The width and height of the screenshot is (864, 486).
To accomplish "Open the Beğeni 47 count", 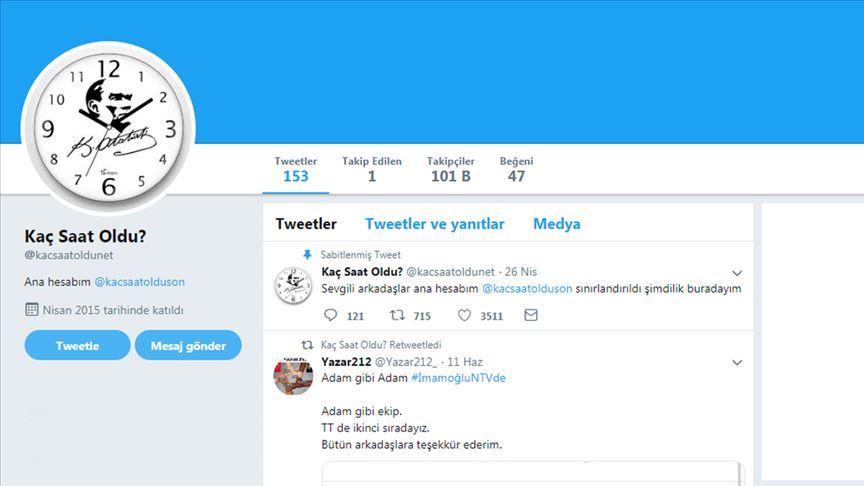I will pyautogui.click(x=516, y=170).
